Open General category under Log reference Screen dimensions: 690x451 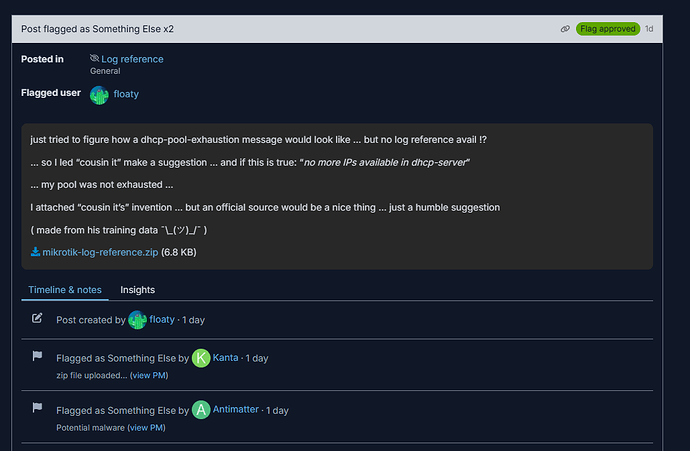(105, 71)
